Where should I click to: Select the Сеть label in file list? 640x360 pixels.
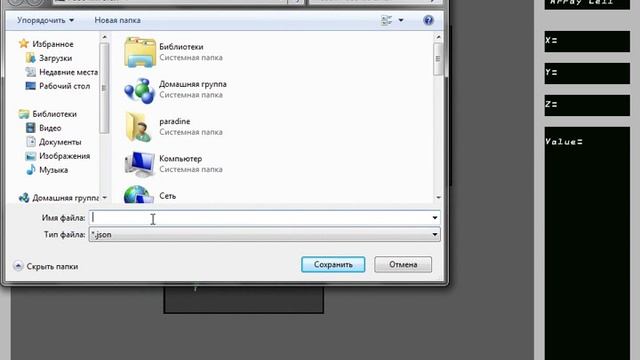coord(167,196)
